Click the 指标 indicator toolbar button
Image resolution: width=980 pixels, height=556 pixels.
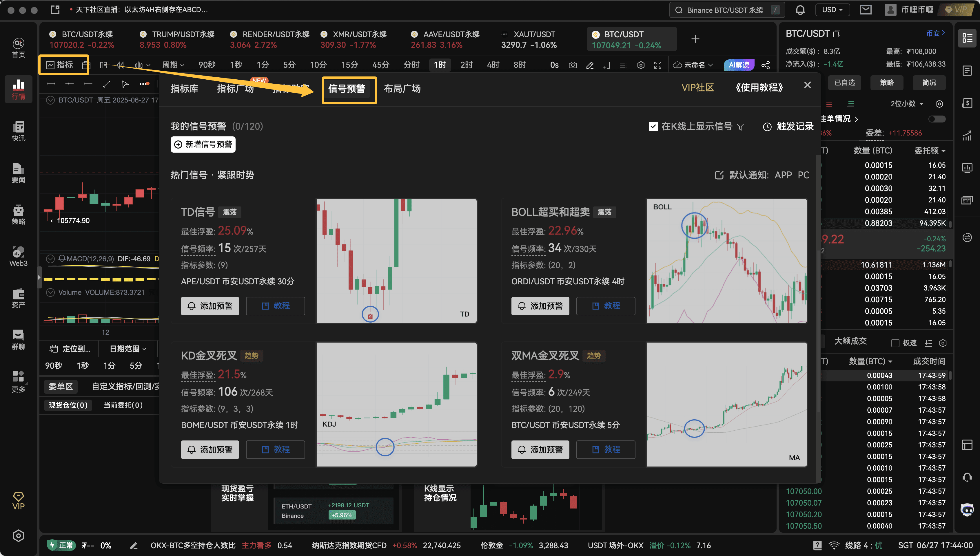[x=60, y=65]
